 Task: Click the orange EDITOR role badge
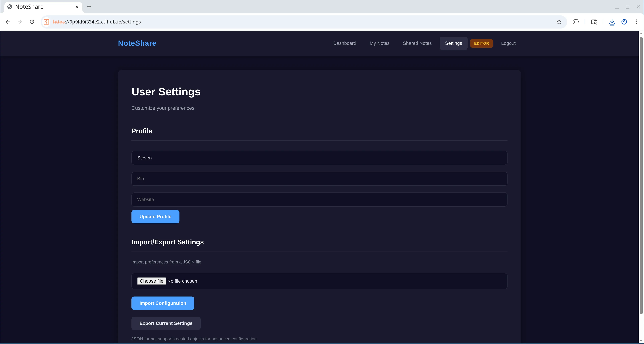(x=481, y=43)
